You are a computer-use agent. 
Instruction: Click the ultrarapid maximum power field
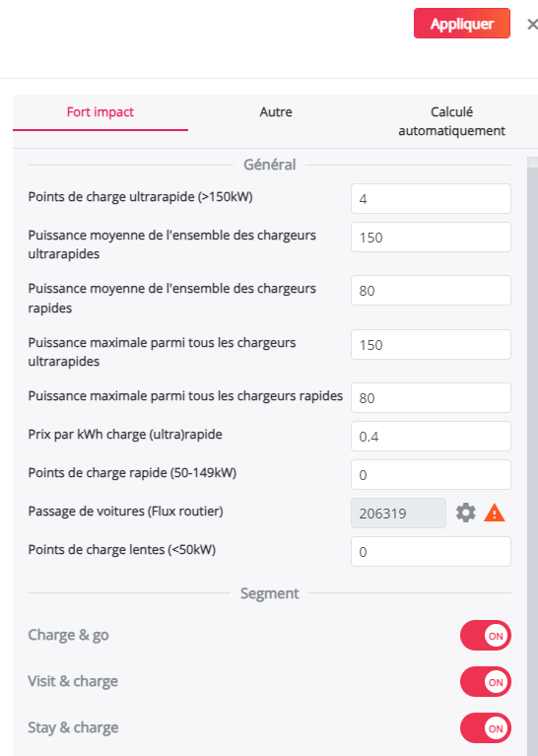tap(431, 345)
